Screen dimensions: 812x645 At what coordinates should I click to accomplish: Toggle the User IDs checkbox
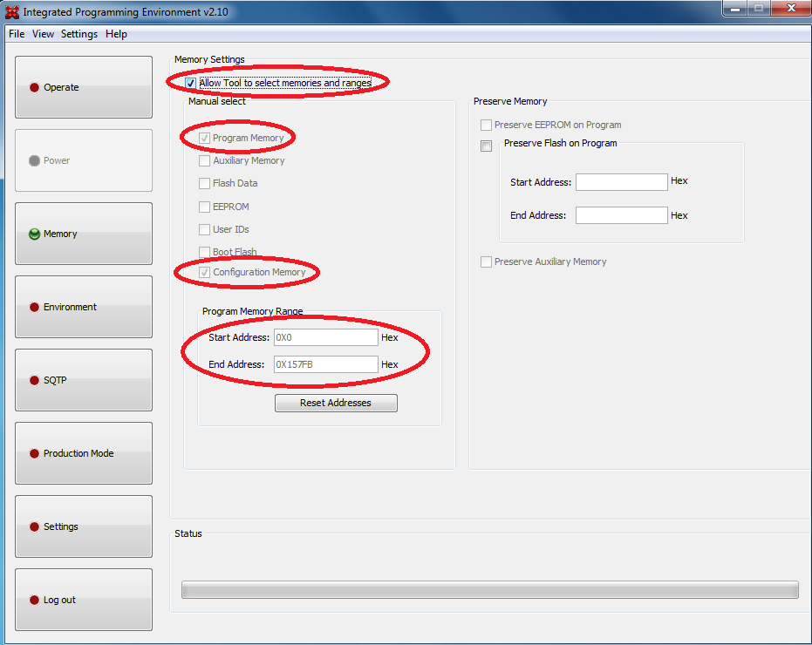pos(204,228)
